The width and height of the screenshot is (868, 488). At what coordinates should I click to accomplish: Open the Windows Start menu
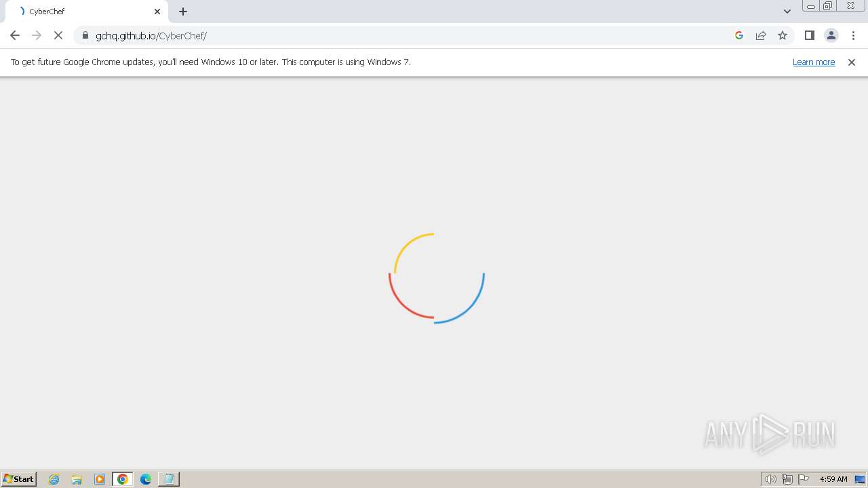(x=19, y=479)
